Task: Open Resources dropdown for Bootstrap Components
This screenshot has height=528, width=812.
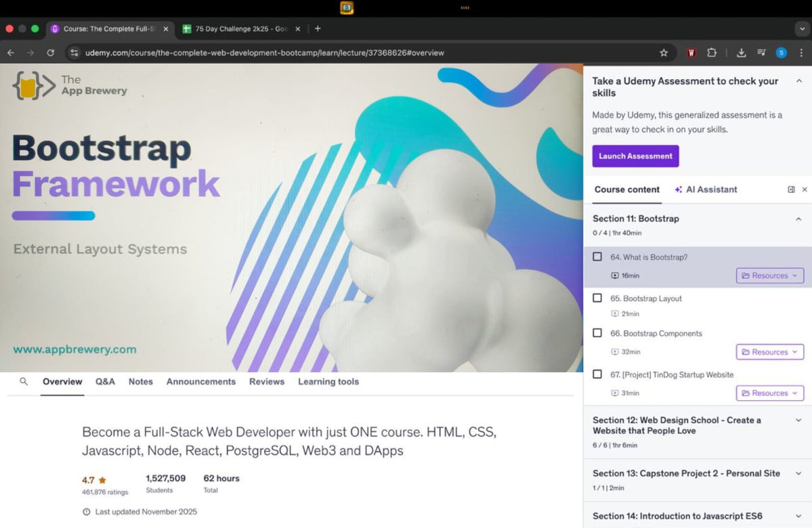Action: point(770,352)
